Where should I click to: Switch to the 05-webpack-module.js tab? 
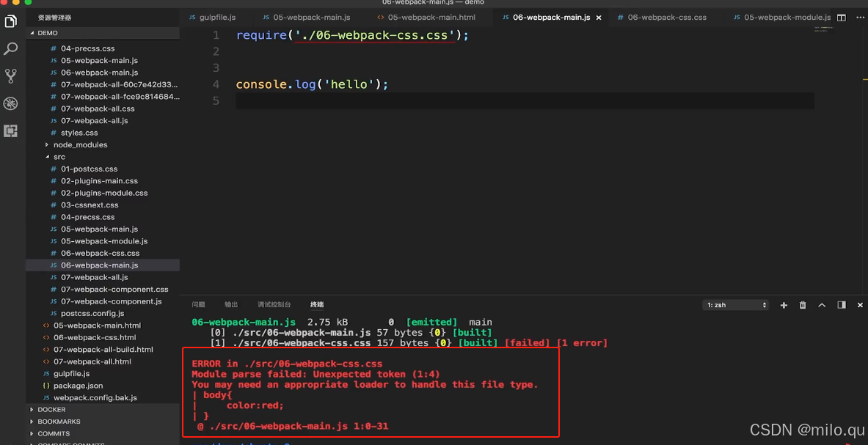point(782,18)
